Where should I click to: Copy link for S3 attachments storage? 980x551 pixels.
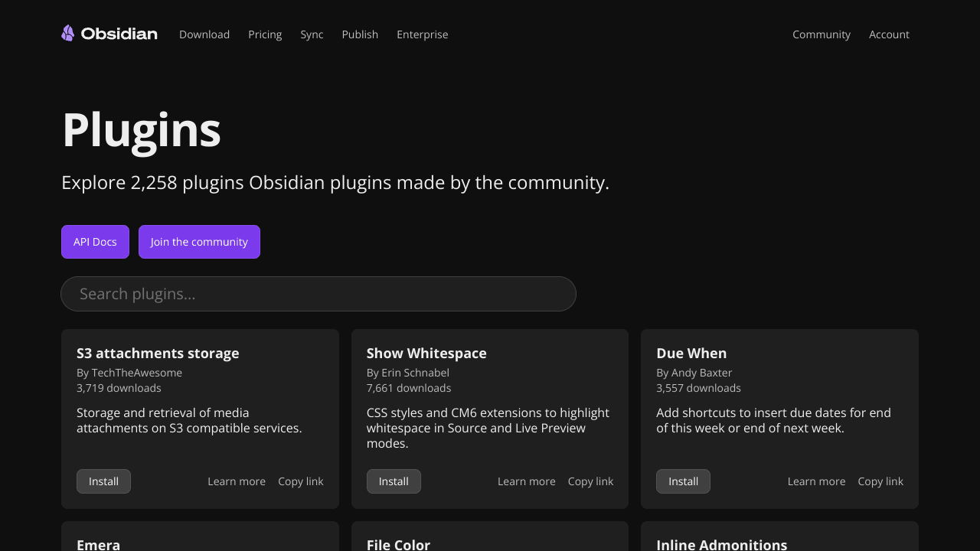tap(301, 481)
